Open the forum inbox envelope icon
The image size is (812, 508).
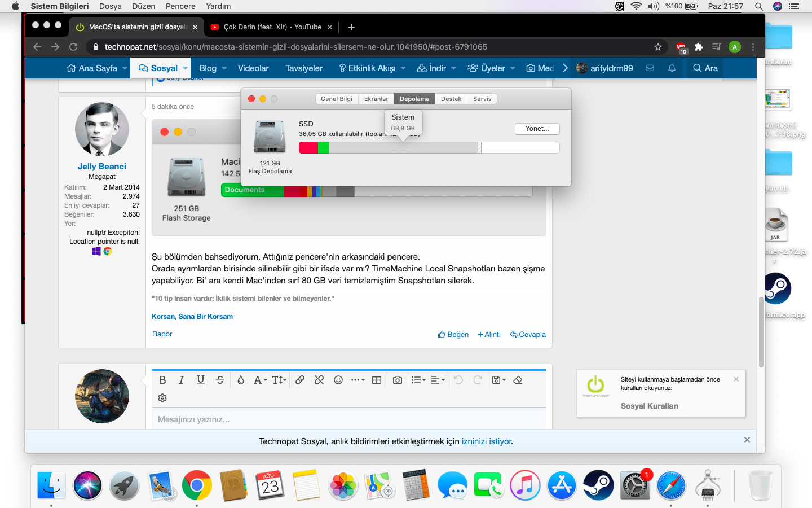650,68
